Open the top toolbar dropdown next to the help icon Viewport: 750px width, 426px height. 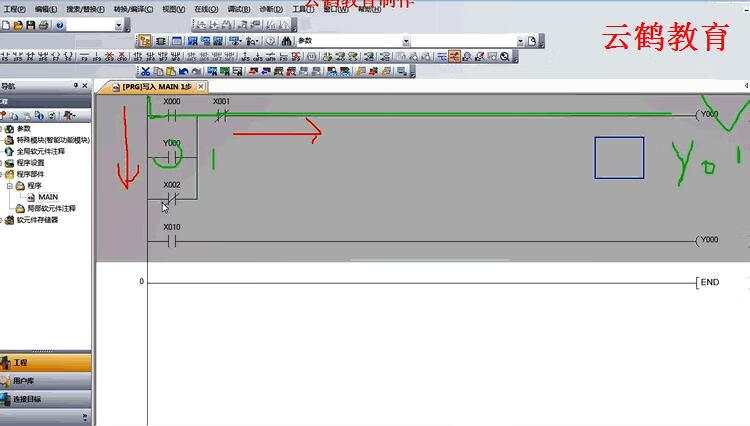[119, 25]
